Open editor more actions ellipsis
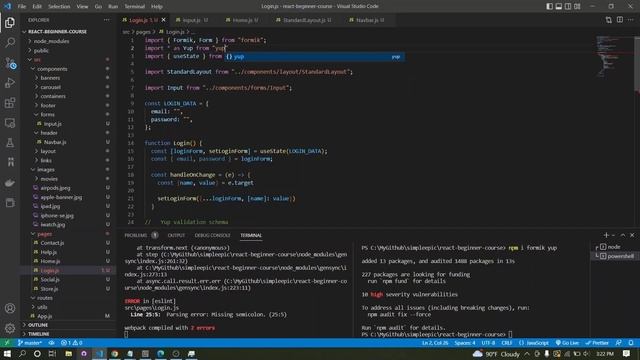This screenshot has height=360, width=640. [x=631, y=20]
